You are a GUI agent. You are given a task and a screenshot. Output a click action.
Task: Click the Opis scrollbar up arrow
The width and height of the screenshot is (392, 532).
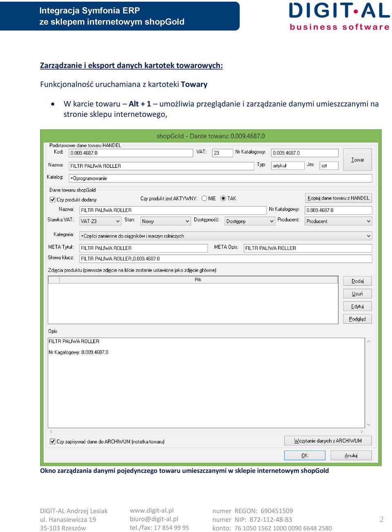(369, 341)
